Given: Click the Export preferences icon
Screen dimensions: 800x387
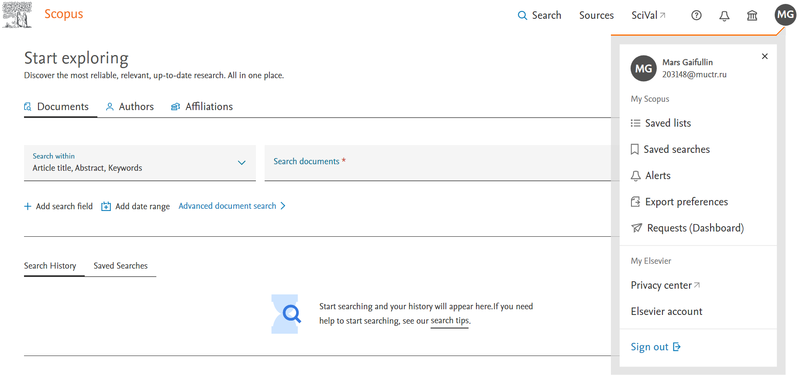Looking at the screenshot, I should point(635,202).
